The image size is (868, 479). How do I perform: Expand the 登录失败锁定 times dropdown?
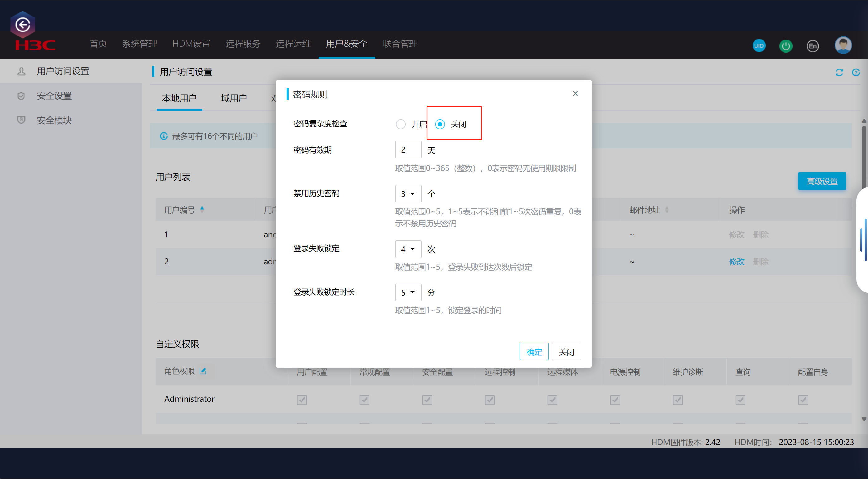pos(408,249)
